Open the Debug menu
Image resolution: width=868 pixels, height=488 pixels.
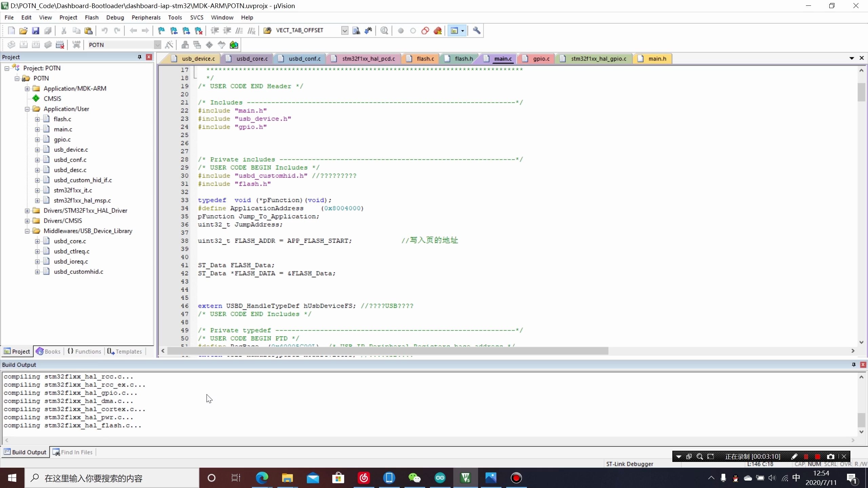(x=115, y=17)
